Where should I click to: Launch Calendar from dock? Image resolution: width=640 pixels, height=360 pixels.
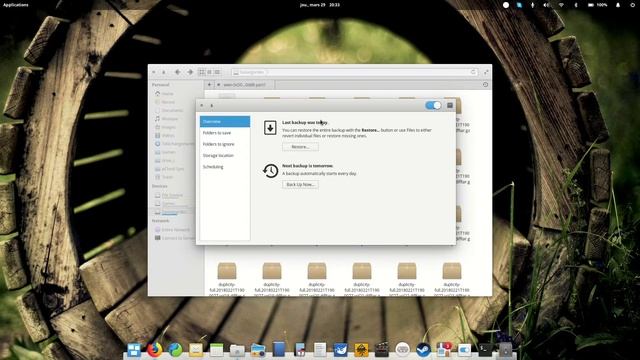pos(216,350)
